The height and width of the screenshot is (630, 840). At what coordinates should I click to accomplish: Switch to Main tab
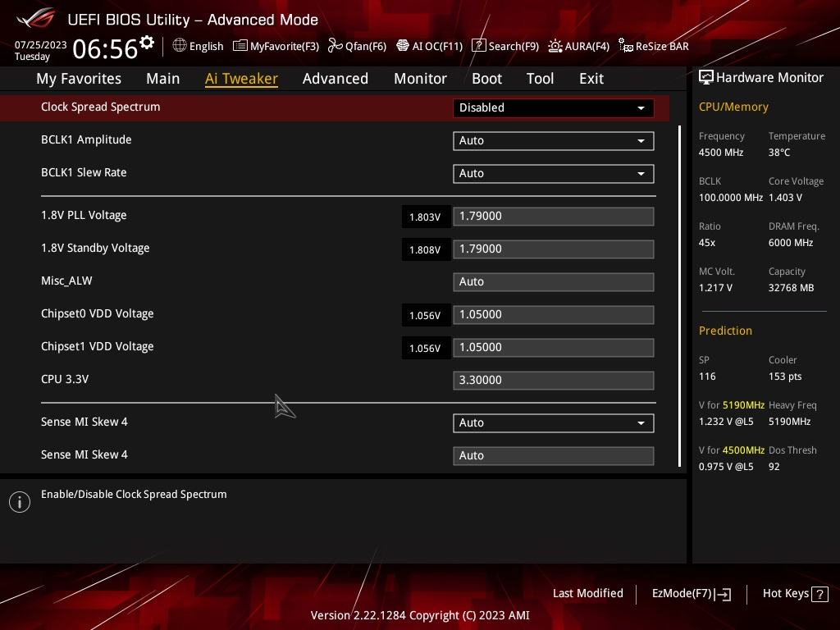point(163,79)
